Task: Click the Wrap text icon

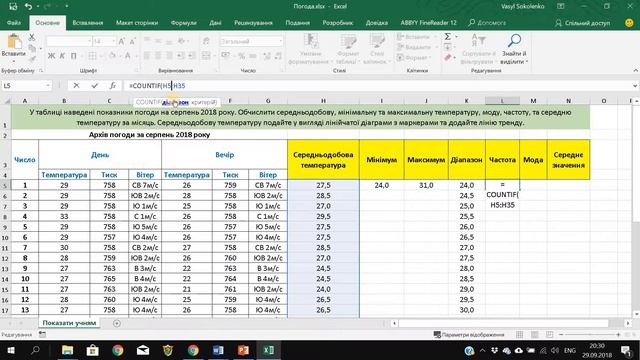Action: (207, 41)
